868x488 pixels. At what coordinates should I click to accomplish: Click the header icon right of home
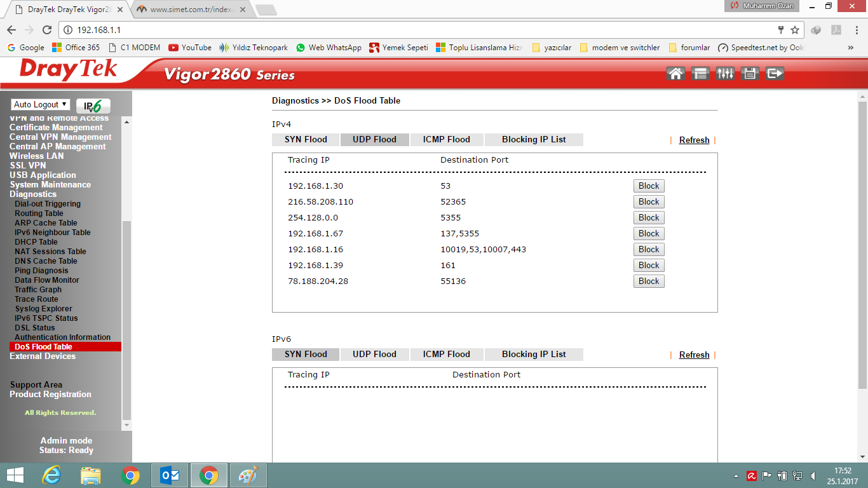(x=700, y=74)
